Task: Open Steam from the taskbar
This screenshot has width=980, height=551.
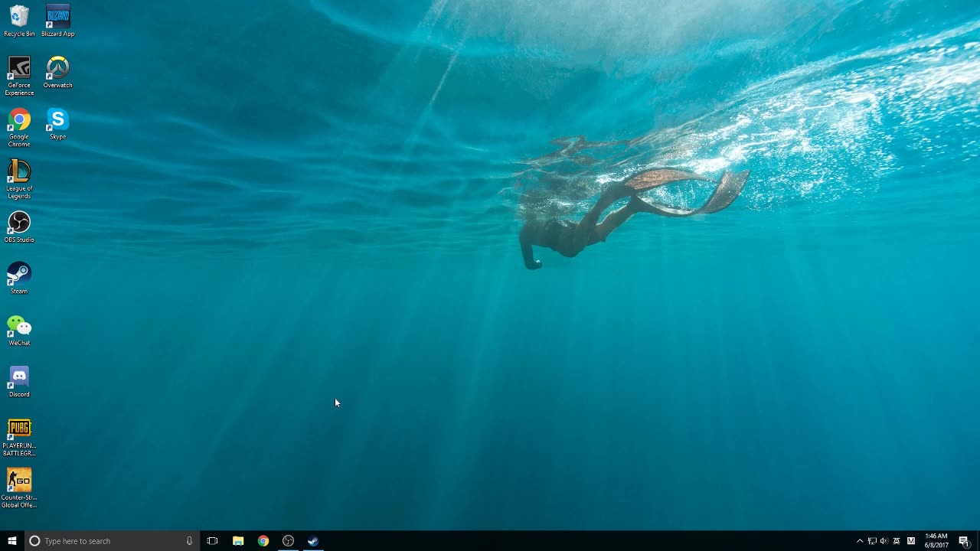Action: [x=313, y=541]
